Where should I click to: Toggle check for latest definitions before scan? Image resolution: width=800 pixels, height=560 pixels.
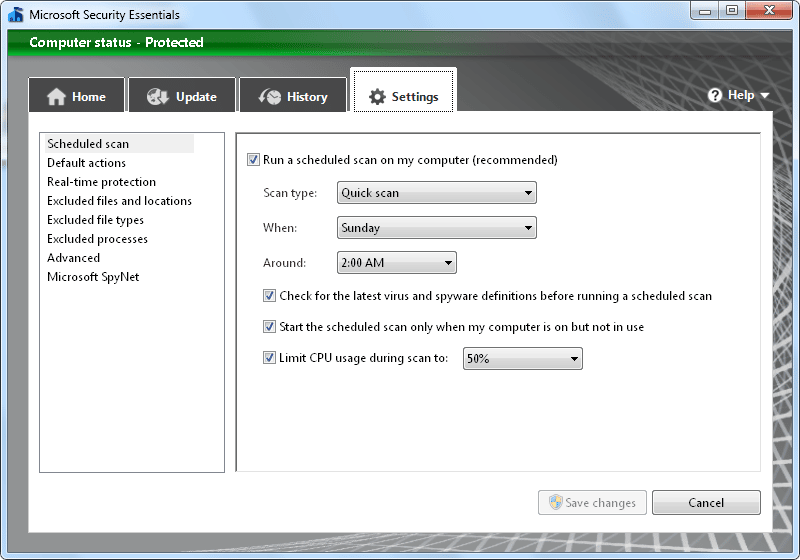click(x=270, y=296)
